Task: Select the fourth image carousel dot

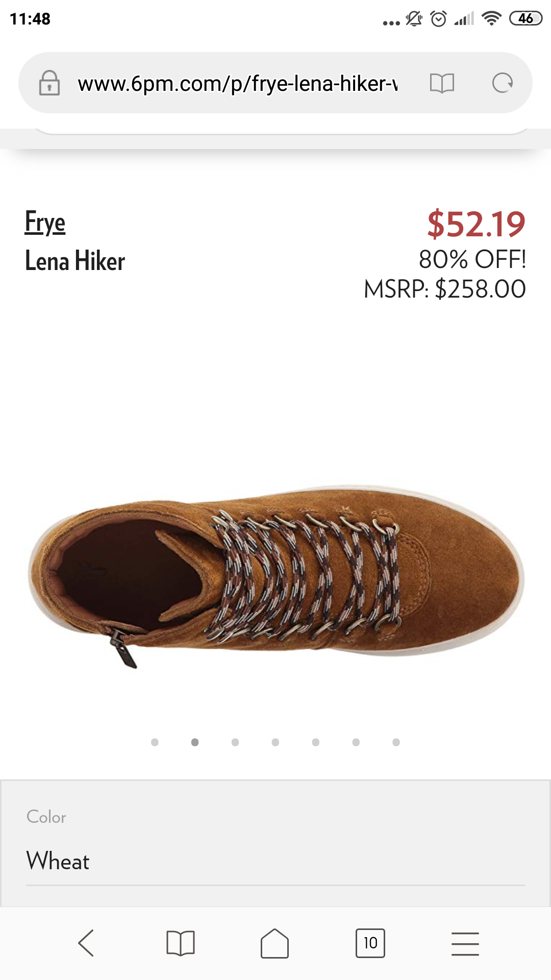Action: (275, 742)
